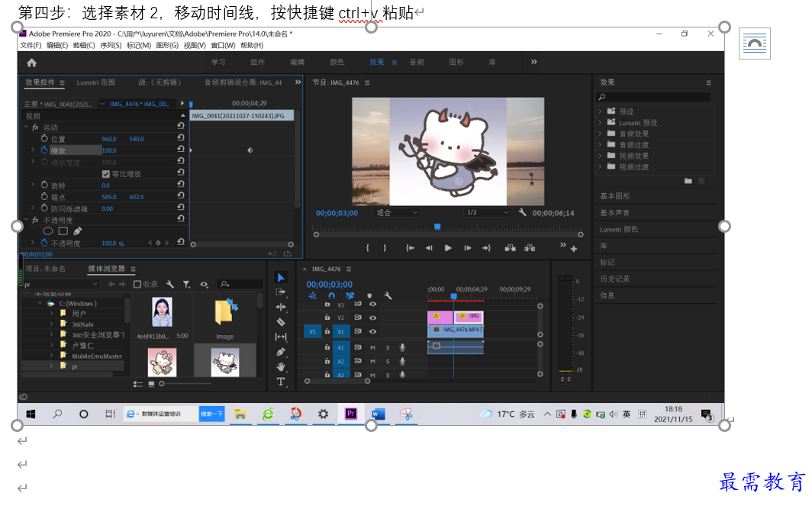Solo audio track A2

click(388, 361)
